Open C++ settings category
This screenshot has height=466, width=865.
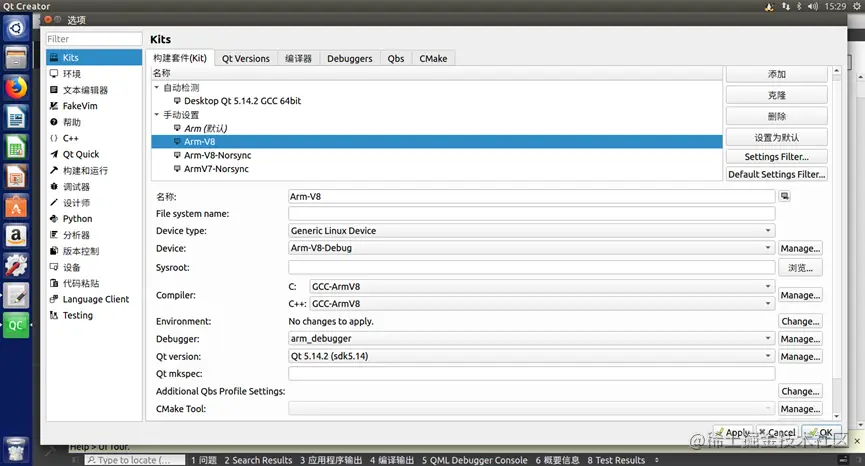pos(94,138)
